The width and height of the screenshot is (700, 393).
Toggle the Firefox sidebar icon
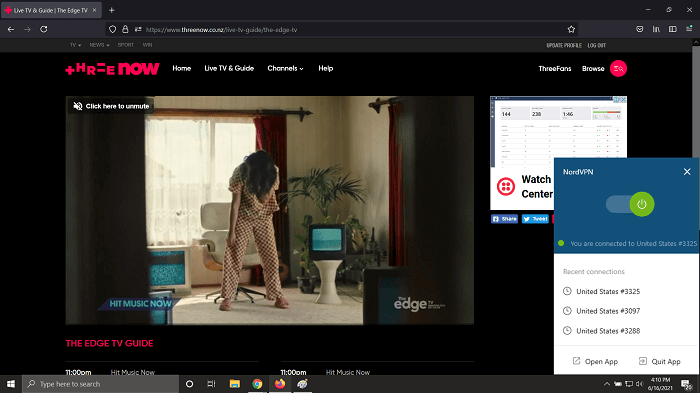673,29
